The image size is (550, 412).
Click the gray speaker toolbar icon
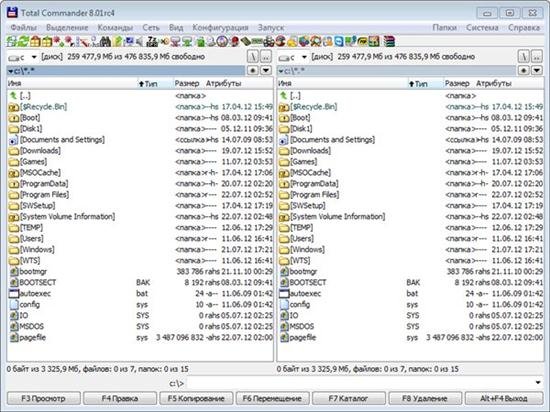click(x=140, y=41)
